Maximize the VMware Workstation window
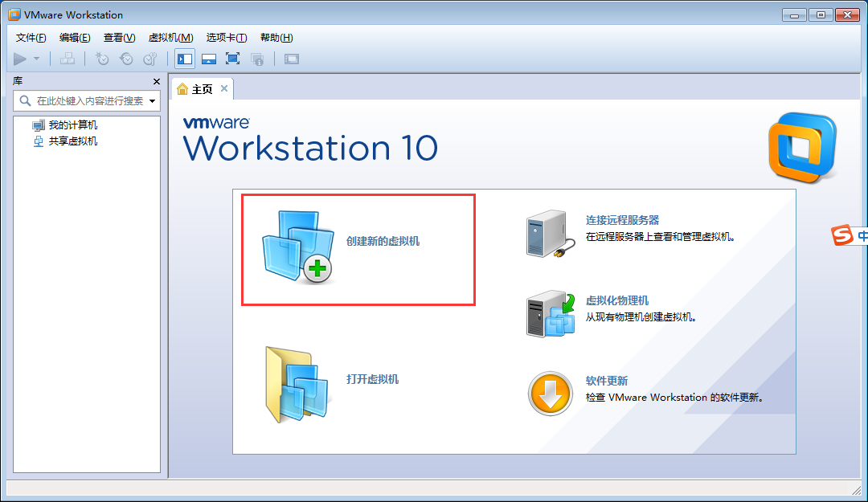Screen dimensions: 868x502 821,15
